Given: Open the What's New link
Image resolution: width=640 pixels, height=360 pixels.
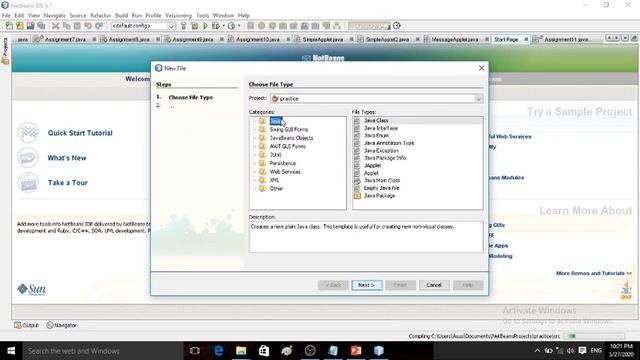Looking at the screenshot, I should click(67, 158).
